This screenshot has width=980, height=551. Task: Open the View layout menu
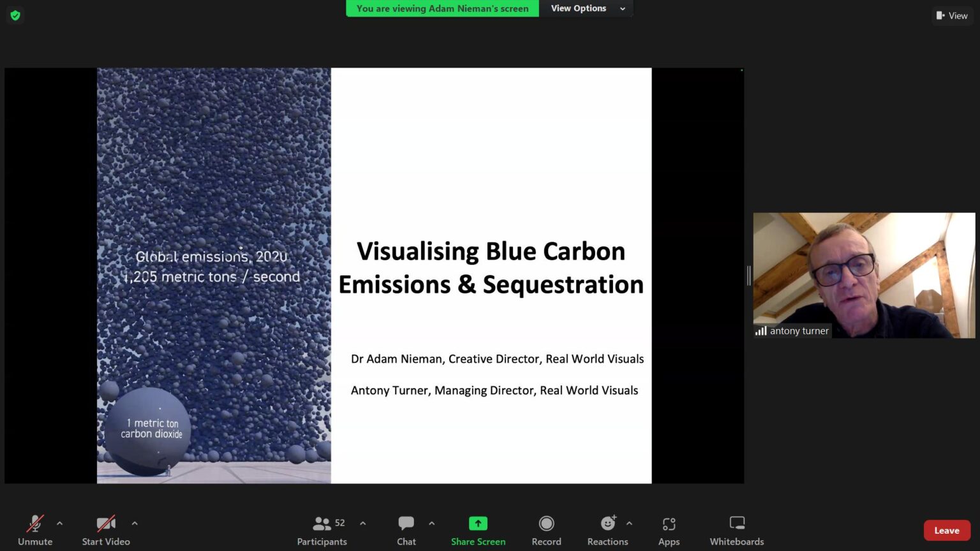pyautogui.click(x=952, y=15)
